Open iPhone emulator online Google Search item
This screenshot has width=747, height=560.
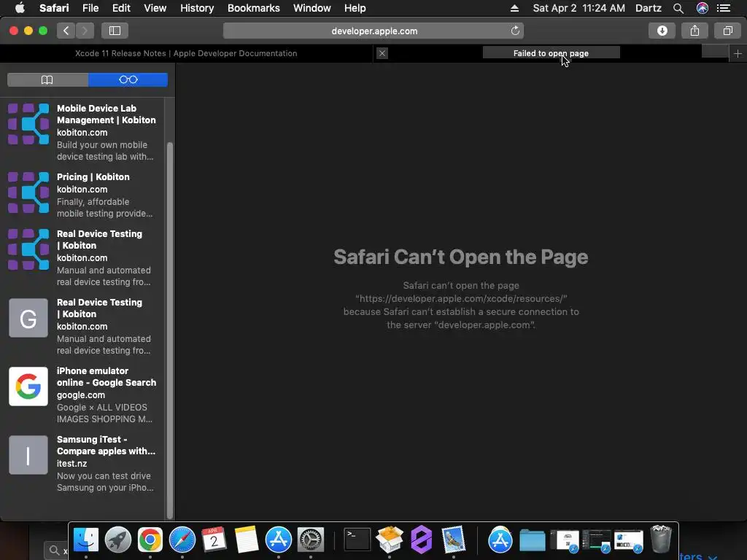(x=82, y=394)
